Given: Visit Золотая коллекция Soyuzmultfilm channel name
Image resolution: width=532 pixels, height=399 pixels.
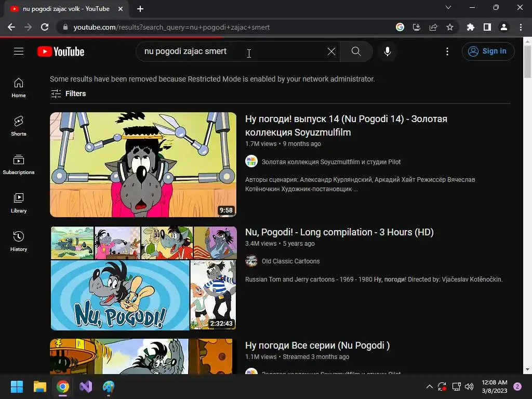Looking at the screenshot, I should tap(331, 162).
